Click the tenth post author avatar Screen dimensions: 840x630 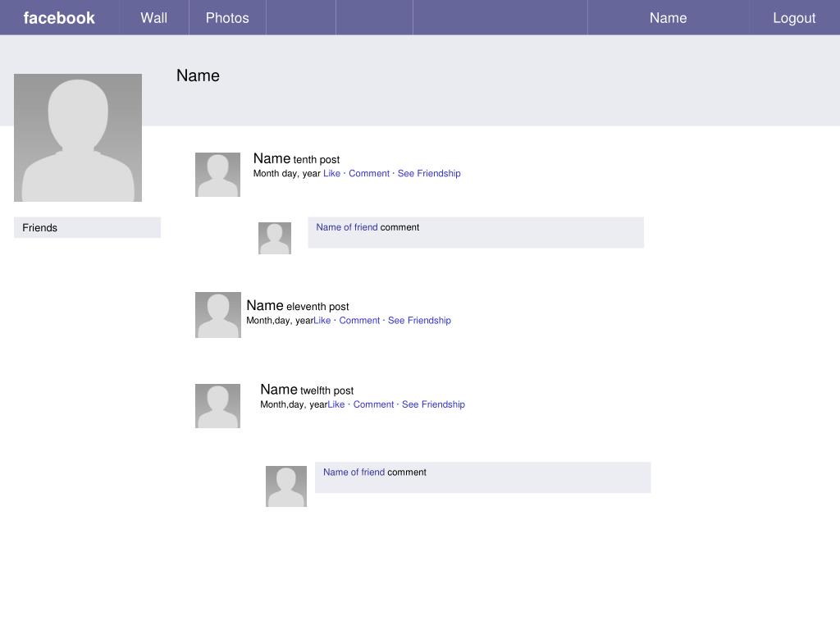click(x=217, y=175)
